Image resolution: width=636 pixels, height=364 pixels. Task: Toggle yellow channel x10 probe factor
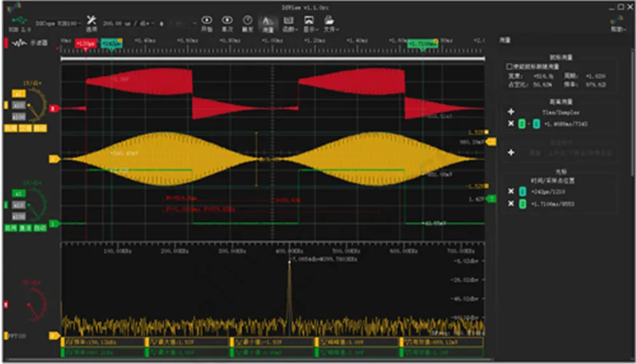click(x=18, y=105)
